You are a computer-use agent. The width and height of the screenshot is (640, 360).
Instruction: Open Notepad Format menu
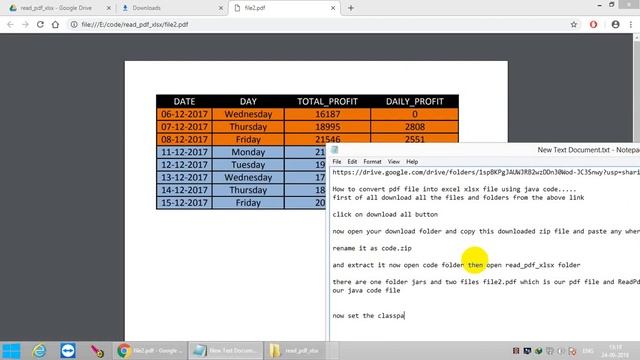(x=372, y=162)
